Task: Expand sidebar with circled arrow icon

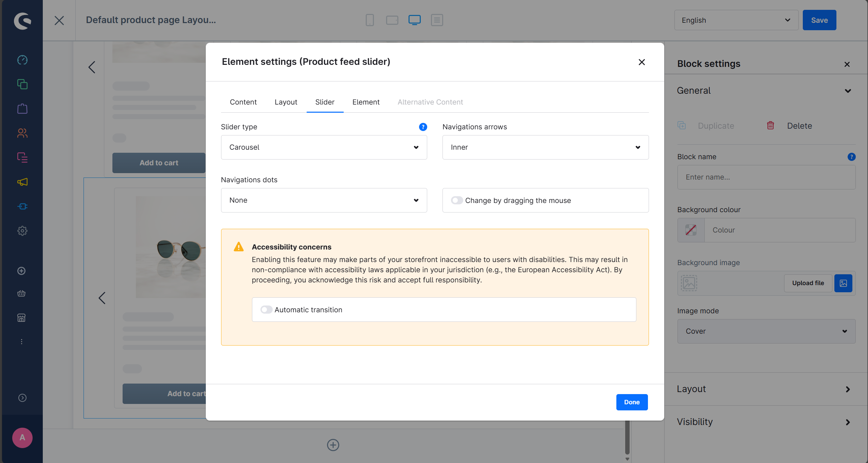Action: click(22, 398)
